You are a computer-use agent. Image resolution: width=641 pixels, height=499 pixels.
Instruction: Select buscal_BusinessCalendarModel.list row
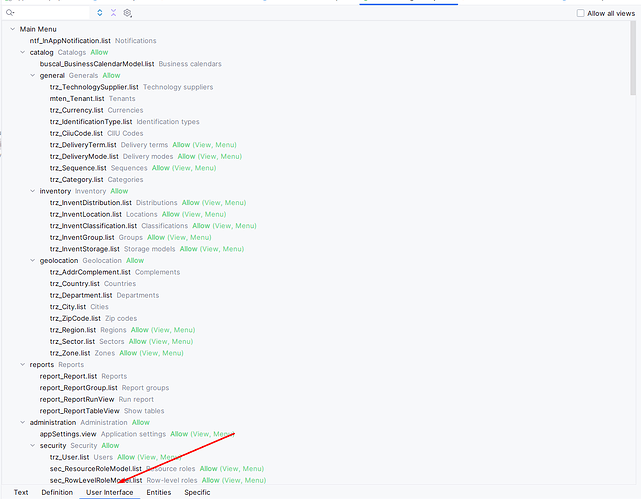(x=97, y=64)
